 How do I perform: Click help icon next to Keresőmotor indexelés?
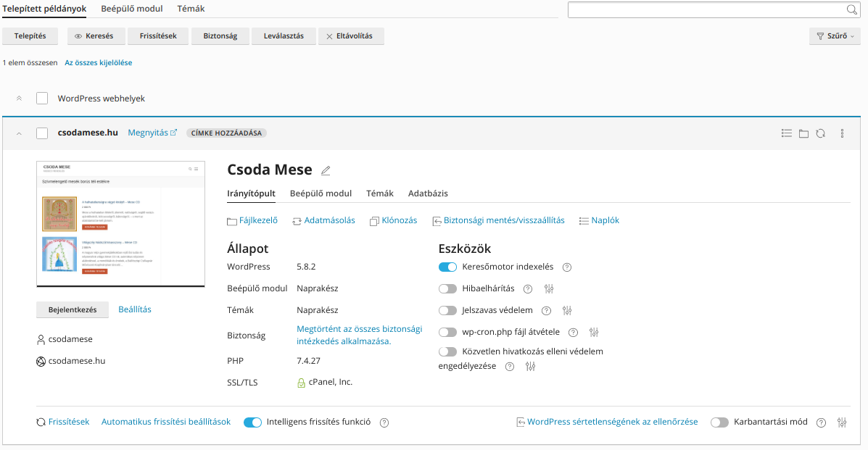click(x=567, y=267)
